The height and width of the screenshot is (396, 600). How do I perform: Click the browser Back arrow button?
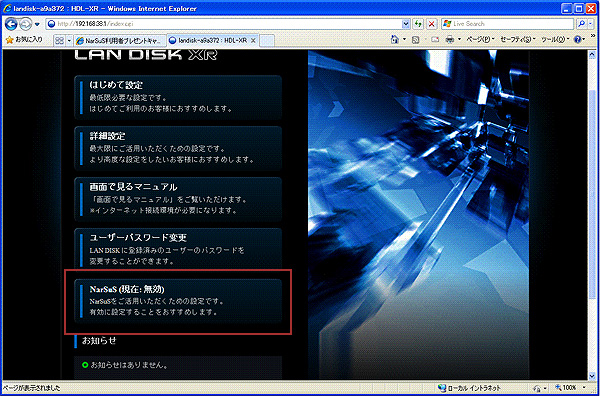11,24
